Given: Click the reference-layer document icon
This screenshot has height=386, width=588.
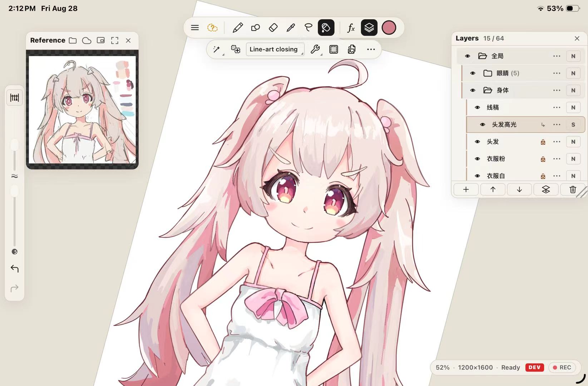Looking at the screenshot, I should pos(352,49).
